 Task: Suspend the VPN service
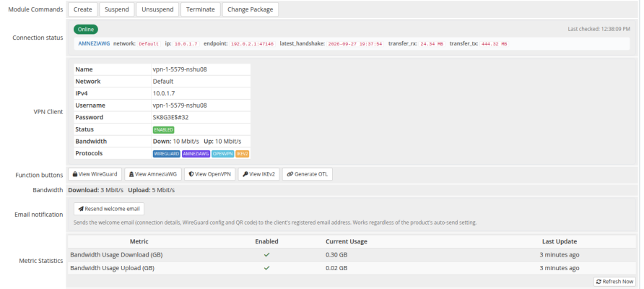point(117,9)
